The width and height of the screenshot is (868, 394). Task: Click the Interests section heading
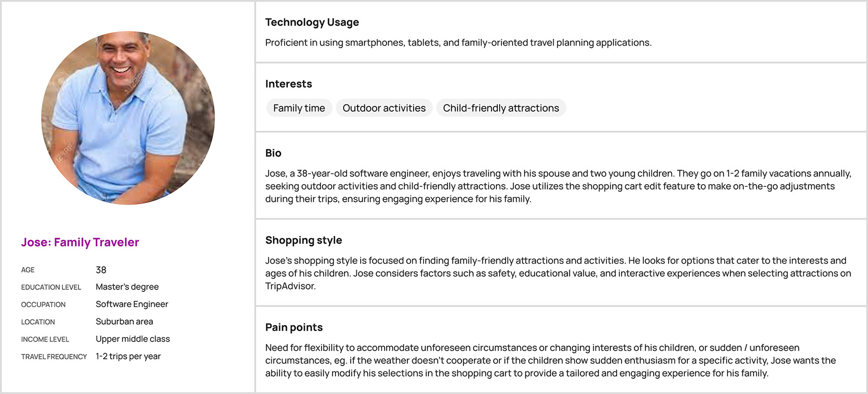pos(288,84)
